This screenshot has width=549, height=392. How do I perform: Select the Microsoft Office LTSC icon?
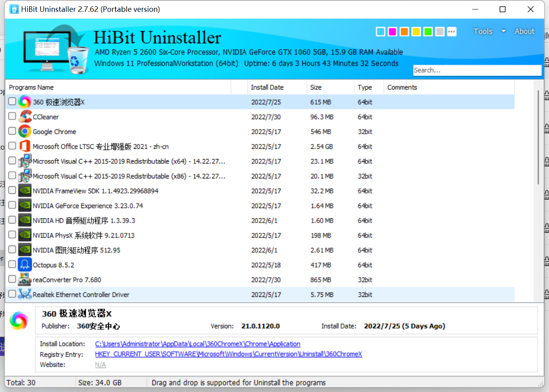[x=25, y=146]
